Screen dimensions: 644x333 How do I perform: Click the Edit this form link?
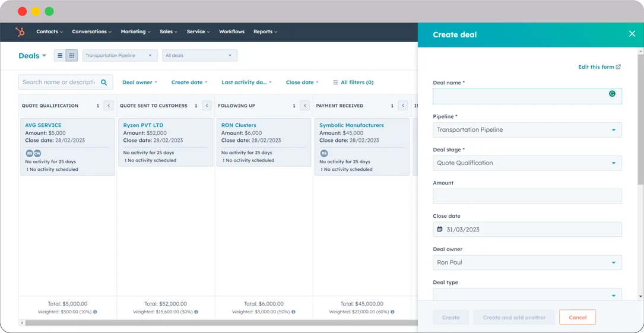(599, 67)
